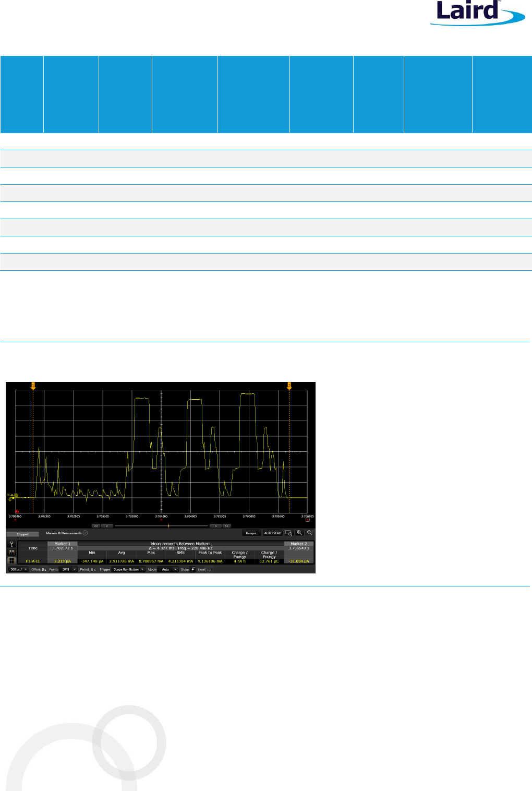532x791 pixels.
Task: Click the zoom out magnifier
Action: point(309,533)
